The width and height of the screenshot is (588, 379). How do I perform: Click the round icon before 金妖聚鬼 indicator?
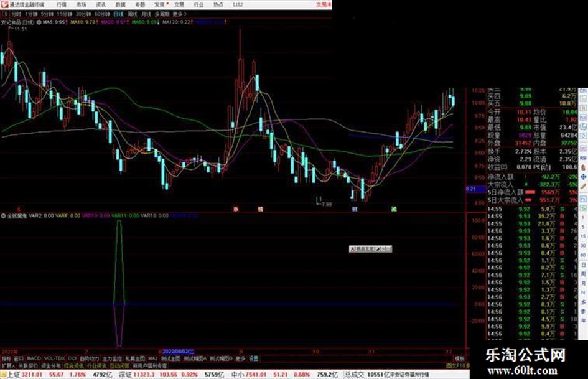(3, 216)
